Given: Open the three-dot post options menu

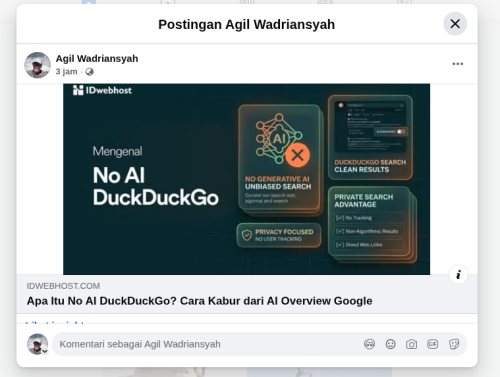Looking at the screenshot, I should click(458, 64).
